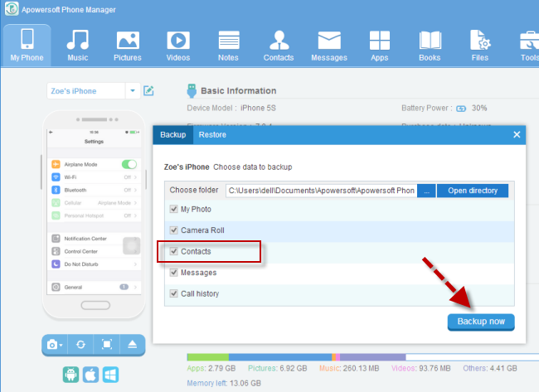Open the Videos section
This screenshot has height=392, width=539.
[178, 45]
